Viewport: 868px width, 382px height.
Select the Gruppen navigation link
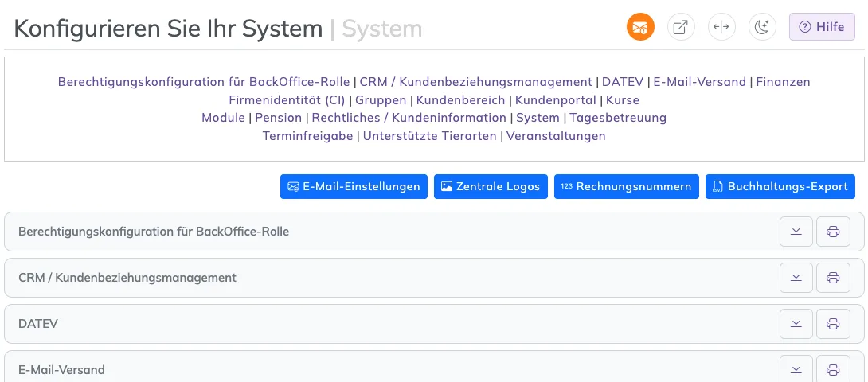click(x=381, y=100)
